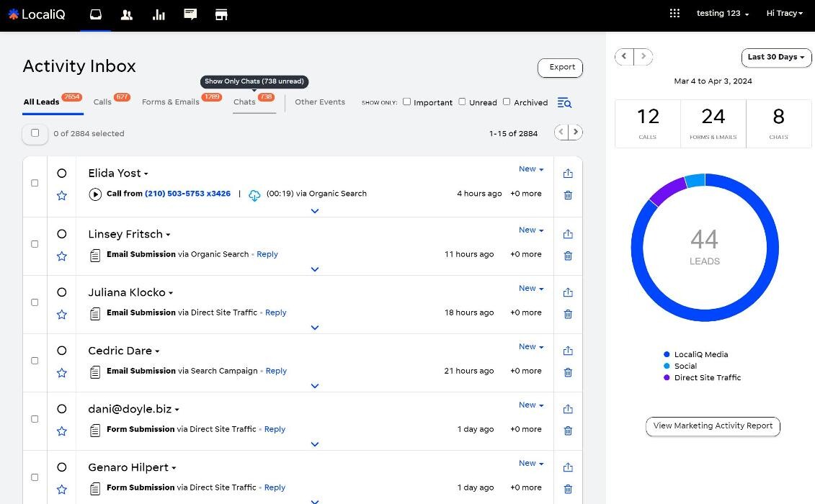
Task: Open the contacts icon in top navigation
Action: coord(127,14)
